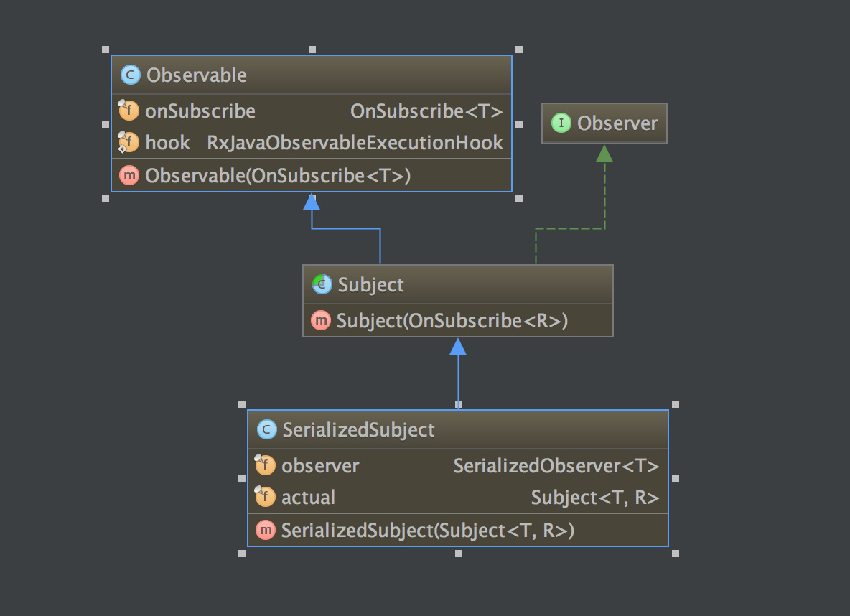
Task: Click the bottom-right selection handle of Observable
Action: tap(519, 199)
